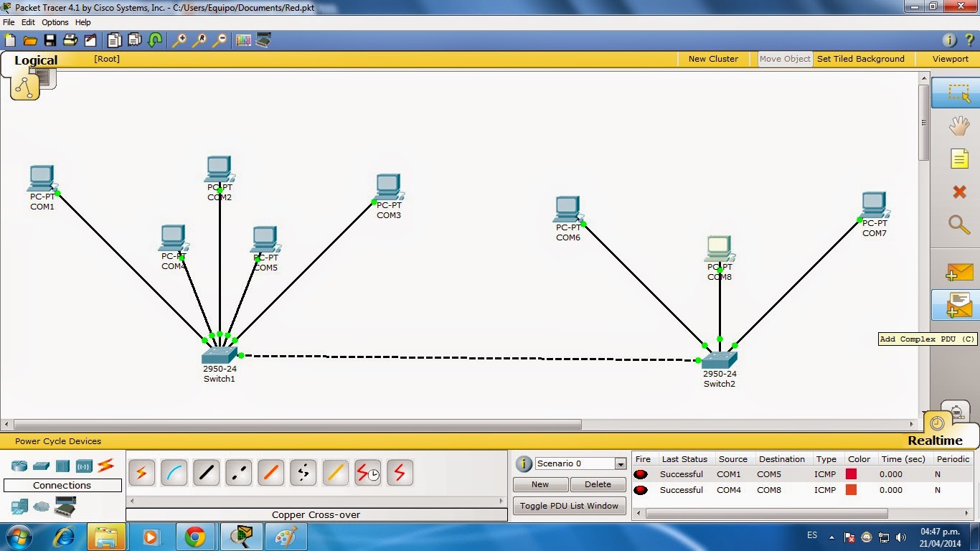Pick the Console cable connection
Image resolution: width=980 pixels, height=551 pixels.
click(x=174, y=473)
